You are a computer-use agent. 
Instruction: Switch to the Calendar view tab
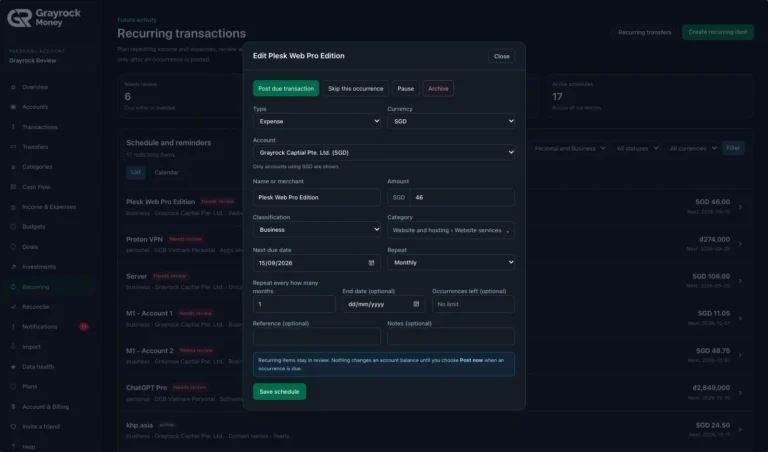pos(167,172)
